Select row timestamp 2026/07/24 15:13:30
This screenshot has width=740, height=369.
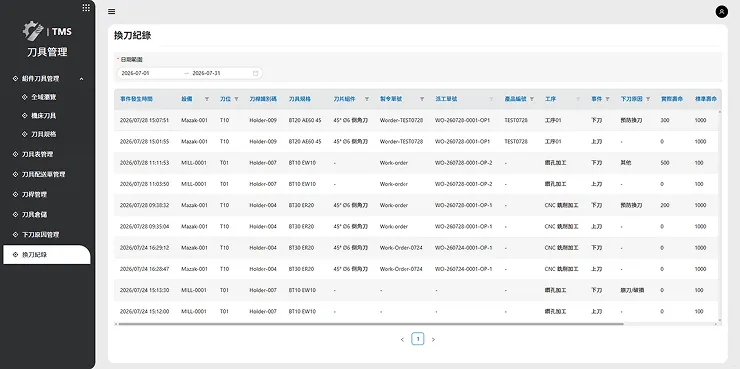pos(144,290)
